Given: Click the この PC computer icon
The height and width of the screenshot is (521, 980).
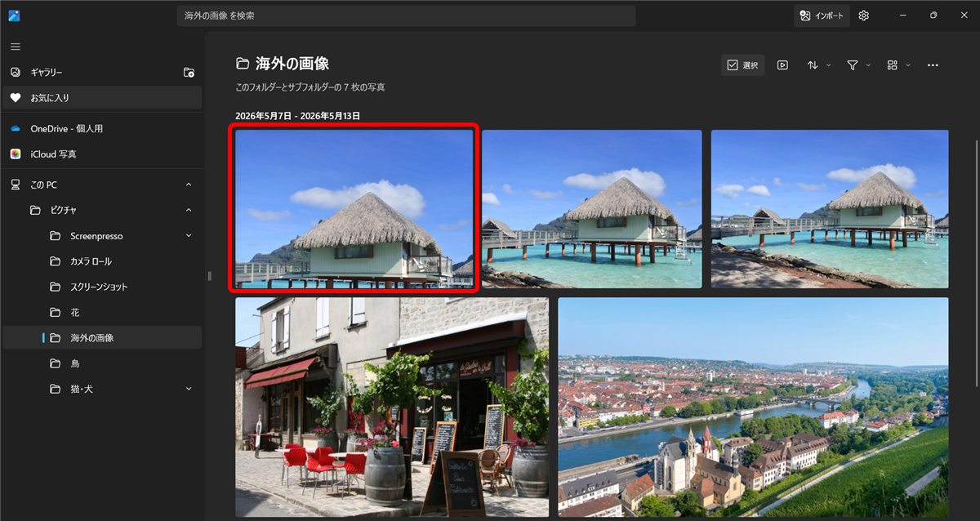Looking at the screenshot, I should click(x=16, y=185).
